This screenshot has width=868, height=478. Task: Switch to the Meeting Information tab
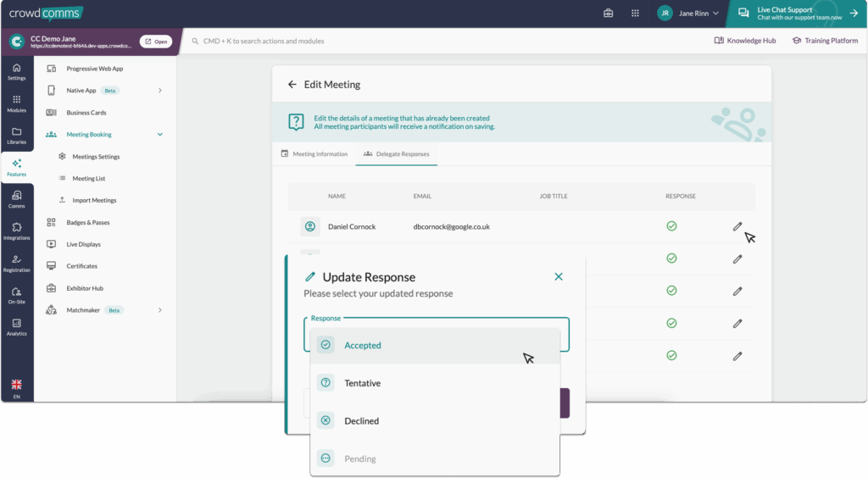pyautogui.click(x=314, y=154)
